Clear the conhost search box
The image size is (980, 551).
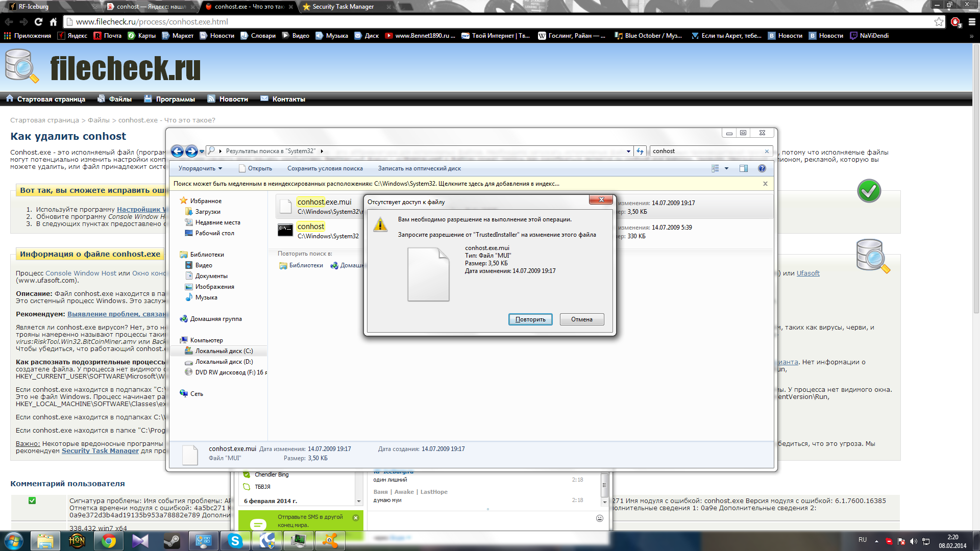pos(767,151)
